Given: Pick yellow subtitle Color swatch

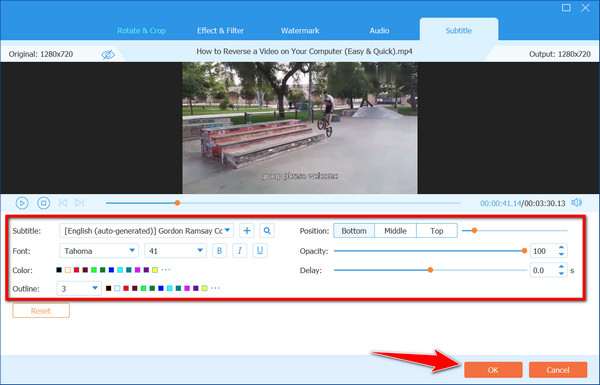Looking at the screenshot, I should [x=155, y=270].
